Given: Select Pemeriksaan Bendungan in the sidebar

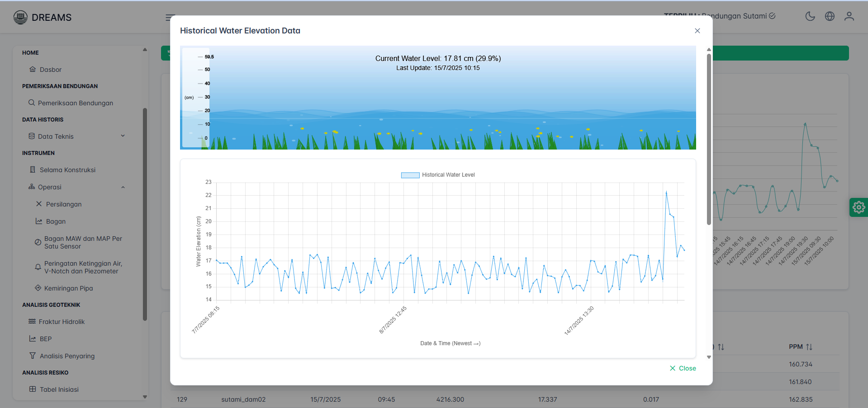Looking at the screenshot, I should coord(76,103).
